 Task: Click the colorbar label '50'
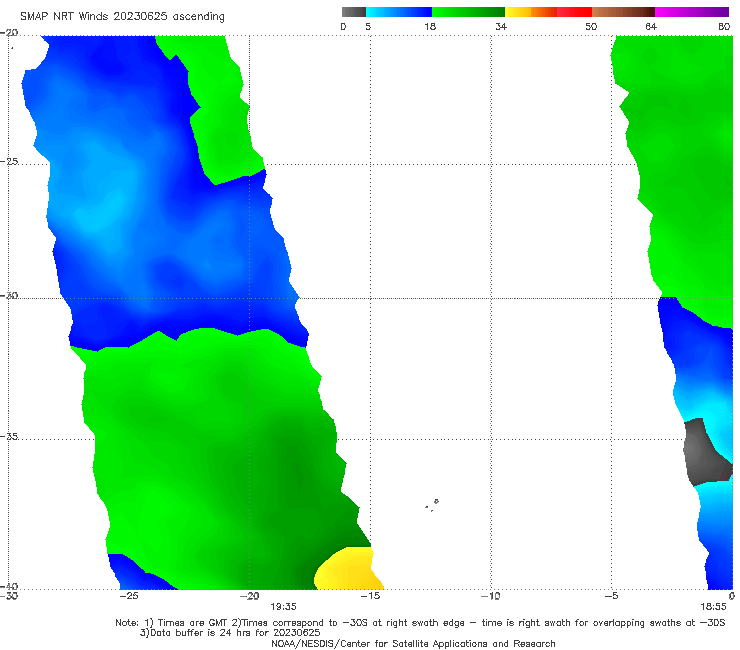(591, 26)
